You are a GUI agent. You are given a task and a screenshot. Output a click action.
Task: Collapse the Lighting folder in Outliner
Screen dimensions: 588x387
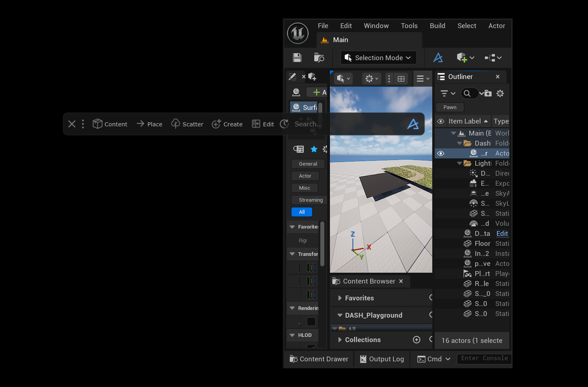point(460,163)
